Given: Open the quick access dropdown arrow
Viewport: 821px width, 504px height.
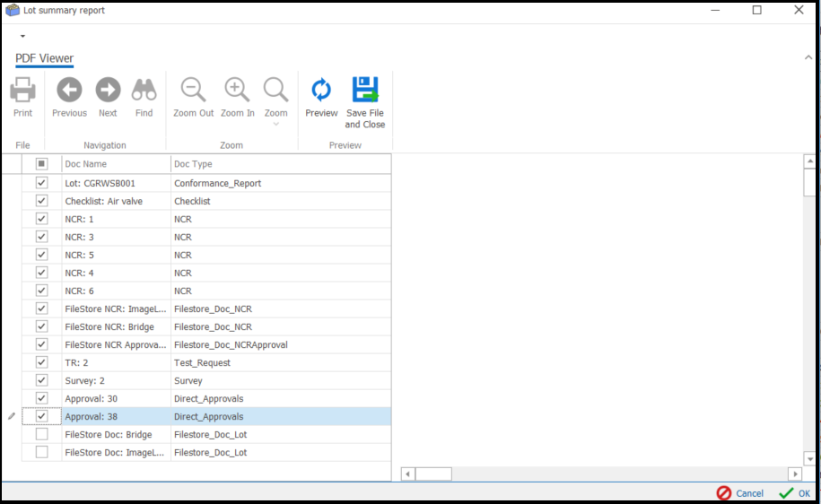Looking at the screenshot, I should [22, 37].
